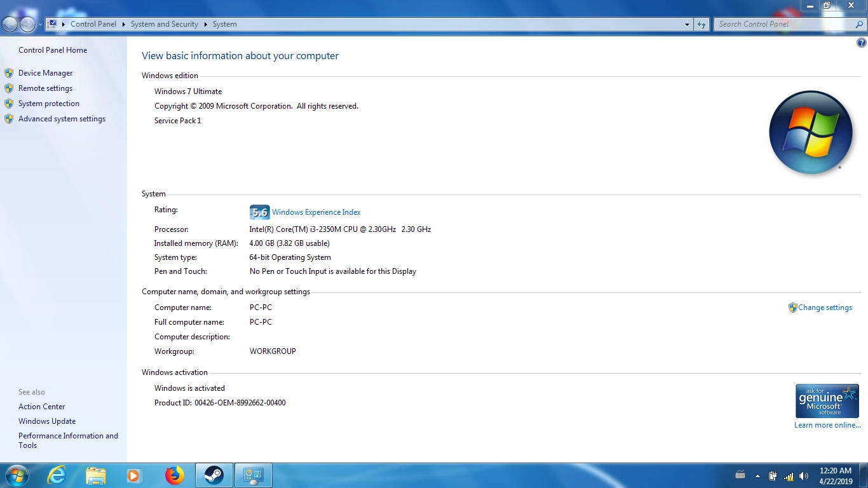Open the volume control in the tray
This screenshot has height=488, width=868.
804,476
